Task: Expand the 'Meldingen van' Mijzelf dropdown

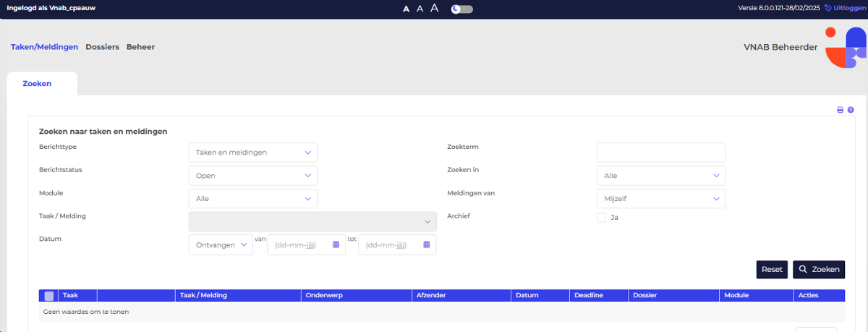Action: [x=660, y=198]
